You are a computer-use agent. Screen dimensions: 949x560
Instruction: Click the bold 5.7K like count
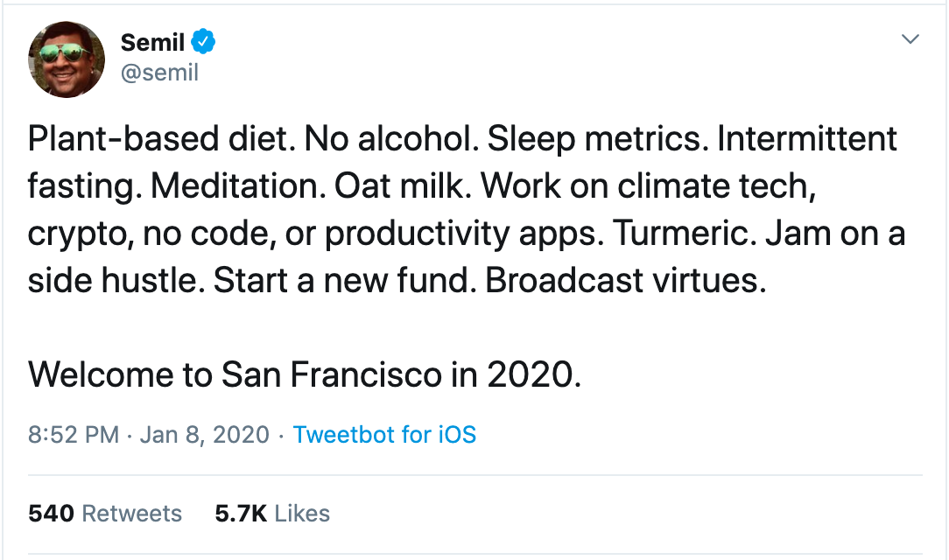(241, 514)
